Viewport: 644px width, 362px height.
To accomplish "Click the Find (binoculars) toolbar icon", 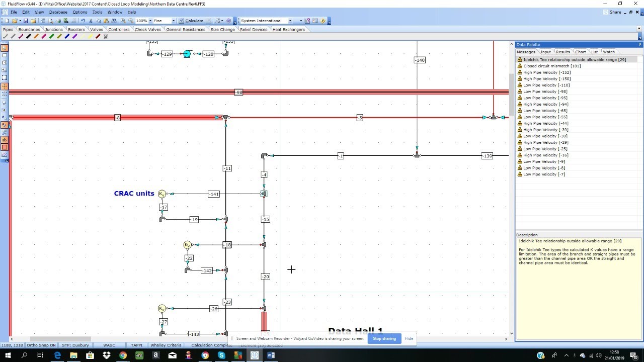I will click(x=114, y=21).
